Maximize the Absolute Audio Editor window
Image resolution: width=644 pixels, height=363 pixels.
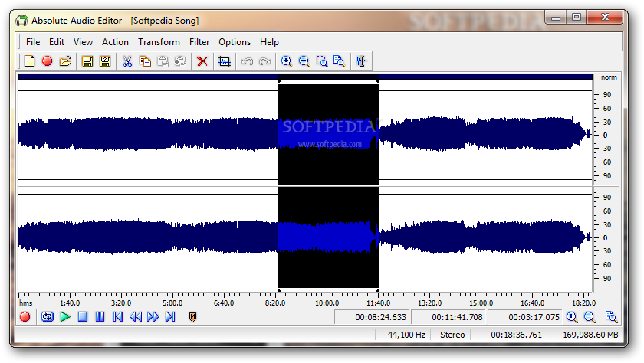click(x=577, y=17)
